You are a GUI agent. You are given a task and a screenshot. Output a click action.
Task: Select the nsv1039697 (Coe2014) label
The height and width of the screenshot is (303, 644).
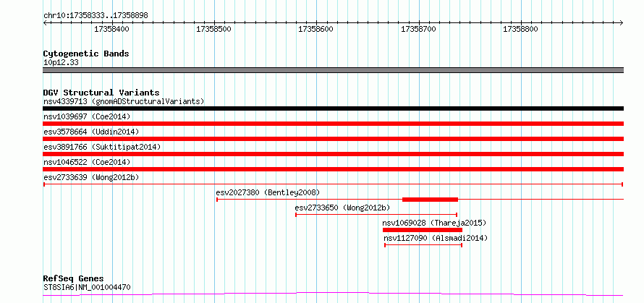[x=87, y=116]
